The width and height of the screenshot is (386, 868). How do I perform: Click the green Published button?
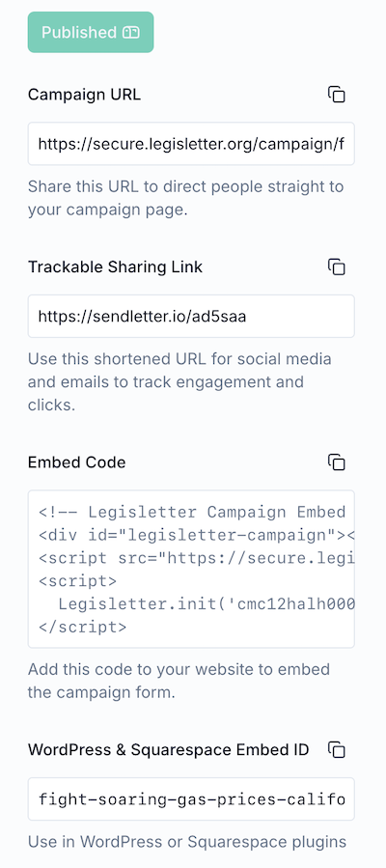pos(91,32)
